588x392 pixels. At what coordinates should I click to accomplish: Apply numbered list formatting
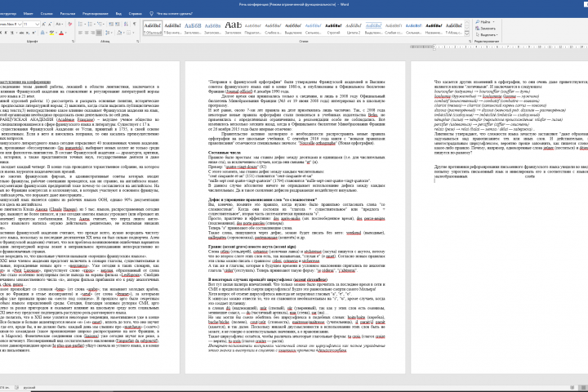(x=90, y=24)
